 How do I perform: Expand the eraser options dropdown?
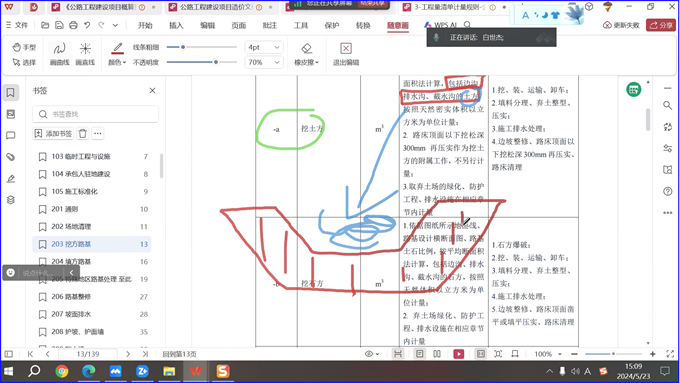coord(307,62)
